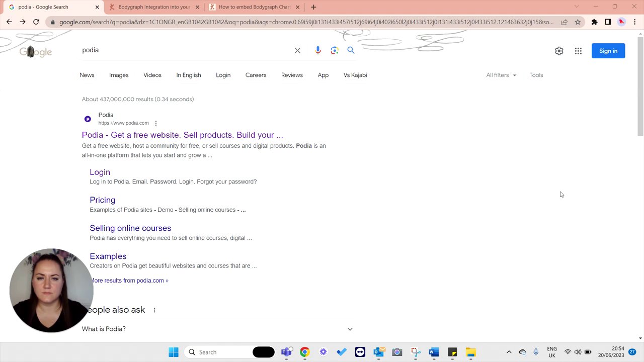
Task: Open TeamViewer from the taskbar
Action: (360, 352)
